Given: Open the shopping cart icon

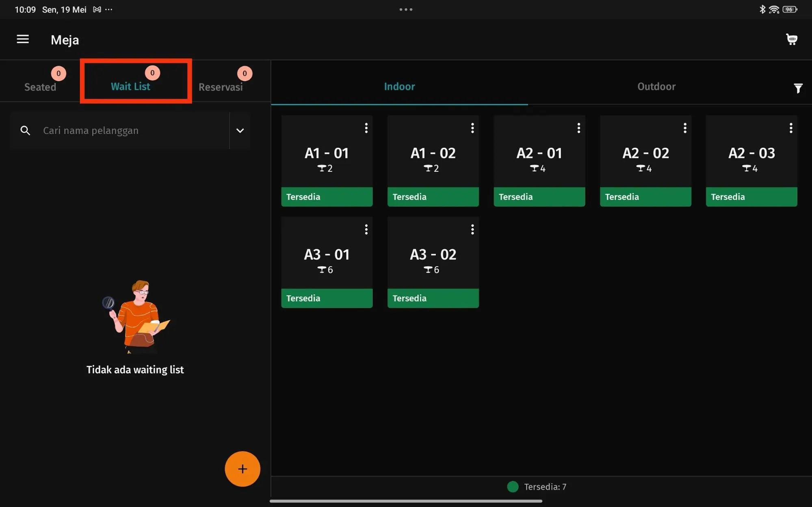Looking at the screenshot, I should (x=791, y=39).
